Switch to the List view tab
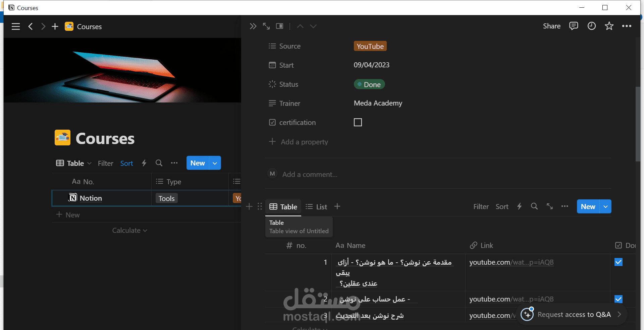 (316, 207)
